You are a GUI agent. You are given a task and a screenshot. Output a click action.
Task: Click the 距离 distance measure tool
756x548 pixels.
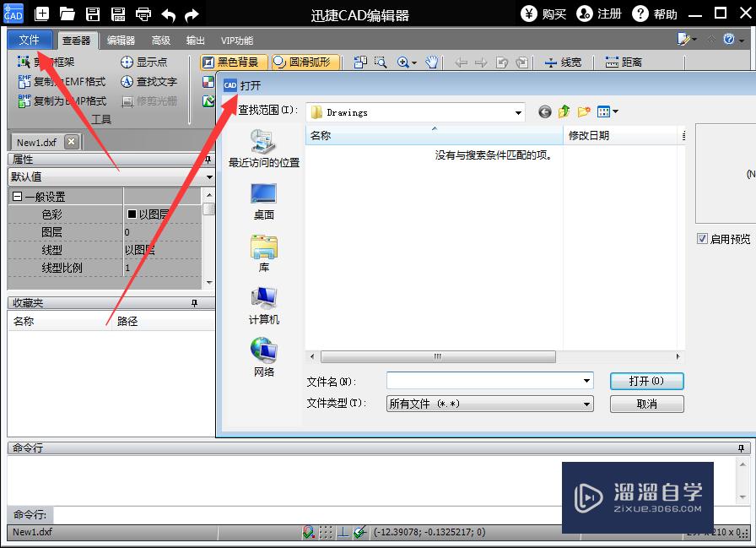click(624, 62)
